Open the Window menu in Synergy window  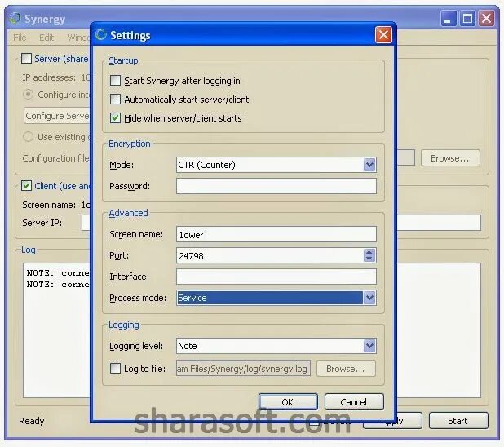click(x=78, y=38)
